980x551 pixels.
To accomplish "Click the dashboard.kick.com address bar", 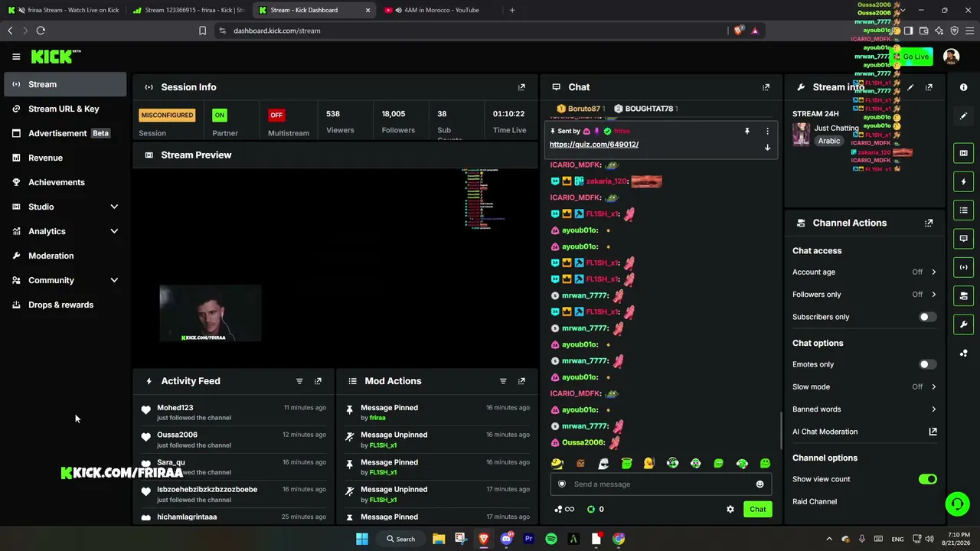I will coord(471,31).
